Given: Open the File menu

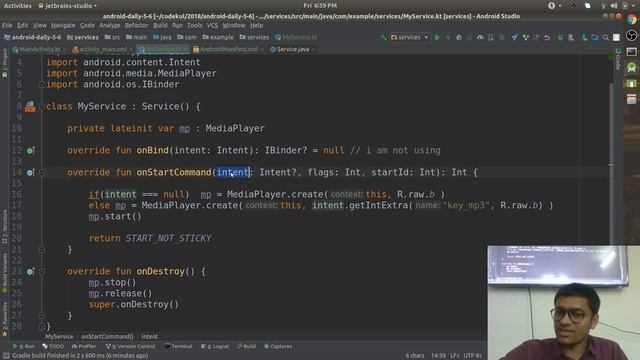Looking at the screenshot, I should [7, 25].
